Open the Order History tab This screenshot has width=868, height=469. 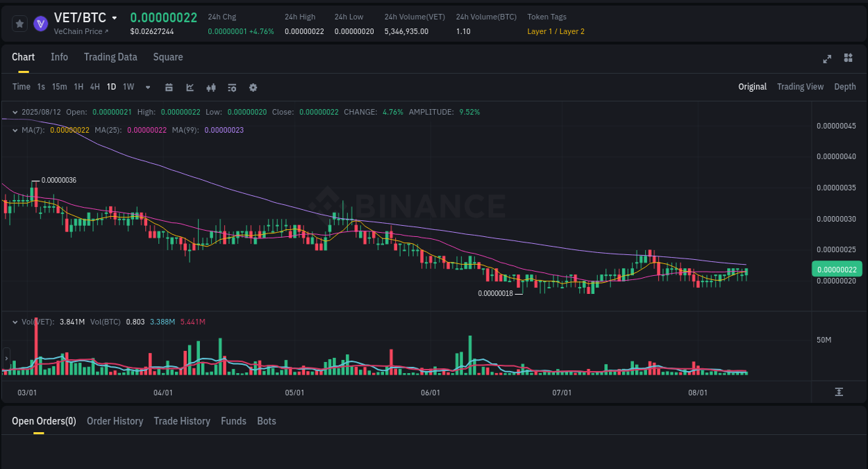point(115,421)
